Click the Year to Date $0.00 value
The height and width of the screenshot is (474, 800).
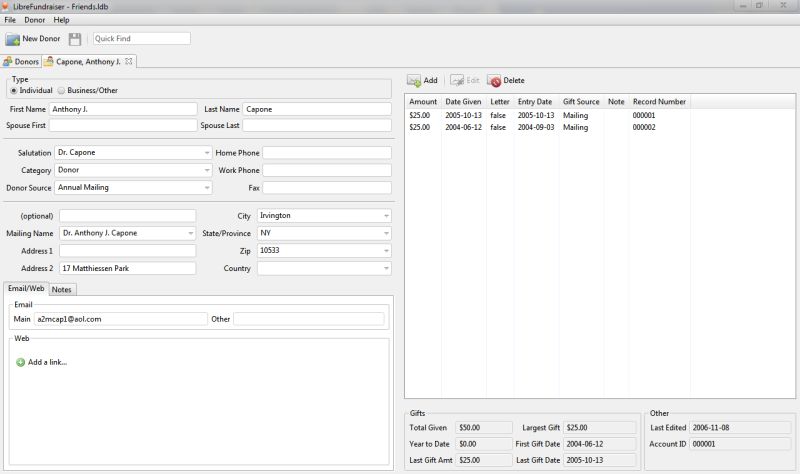tap(484, 444)
